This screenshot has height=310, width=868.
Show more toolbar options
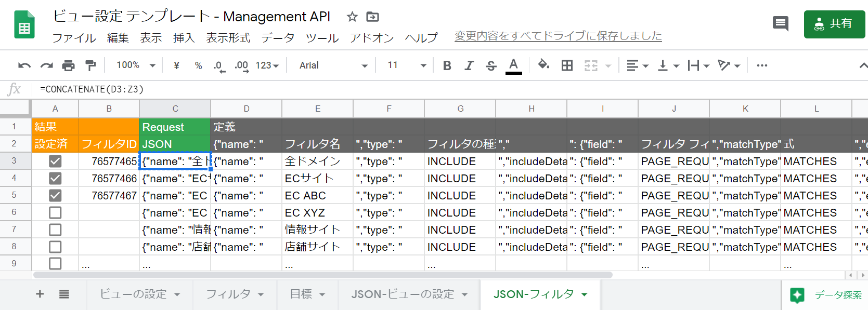(762, 65)
